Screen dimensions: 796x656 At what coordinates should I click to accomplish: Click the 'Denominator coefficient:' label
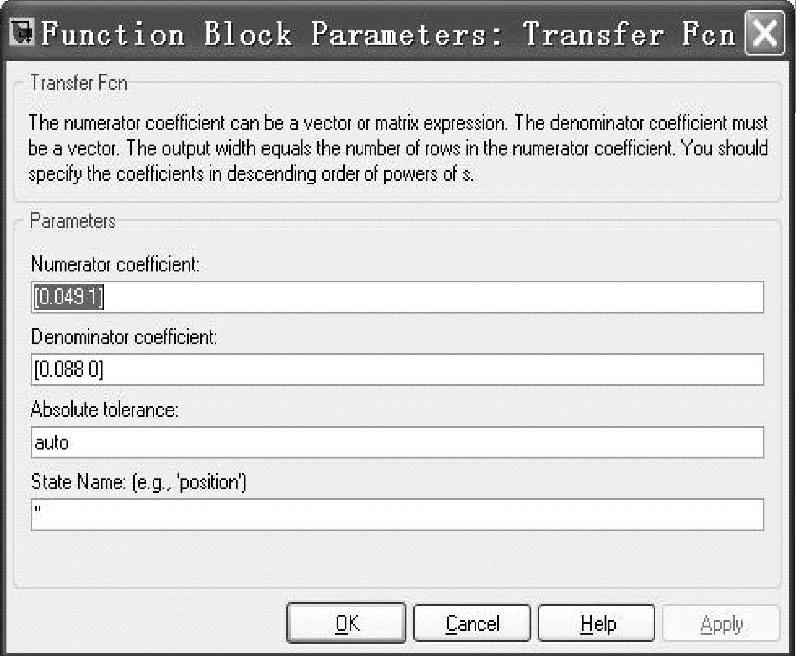(x=124, y=338)
